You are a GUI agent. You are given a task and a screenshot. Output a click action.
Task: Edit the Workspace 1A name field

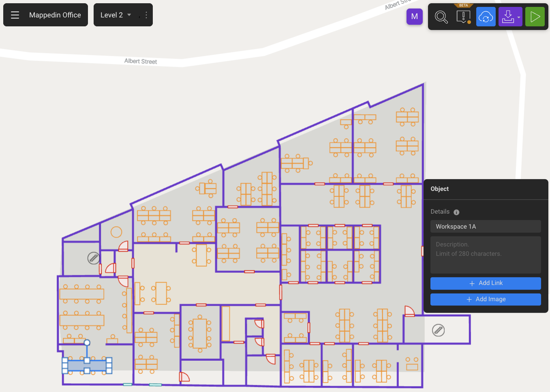tap(486, 227)
